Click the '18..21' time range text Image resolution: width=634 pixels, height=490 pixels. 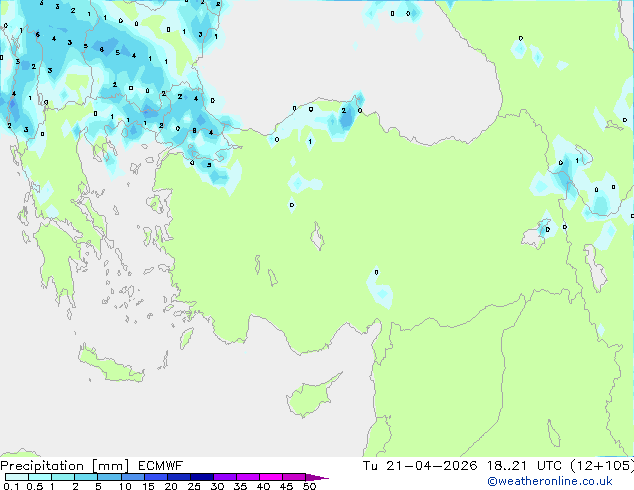pos(507,466)
